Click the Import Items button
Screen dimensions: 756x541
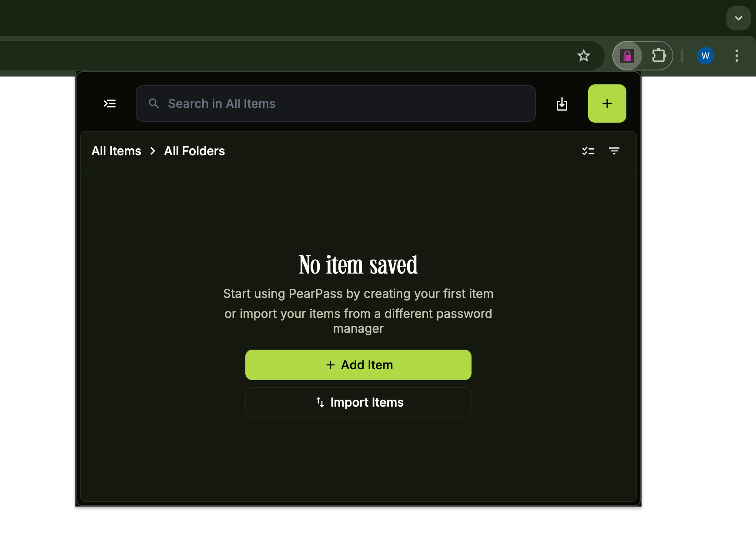358,402
